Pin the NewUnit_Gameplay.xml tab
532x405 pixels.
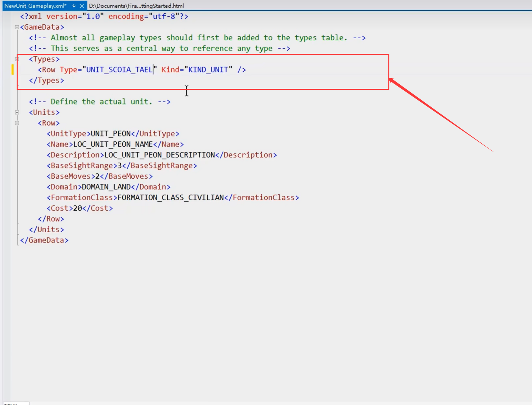coord(74,6)
